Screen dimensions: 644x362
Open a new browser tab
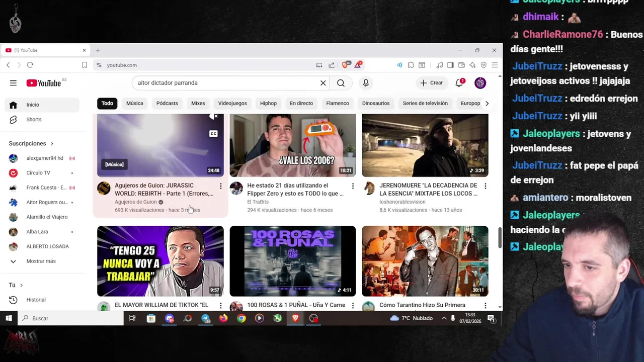(98, 50)
